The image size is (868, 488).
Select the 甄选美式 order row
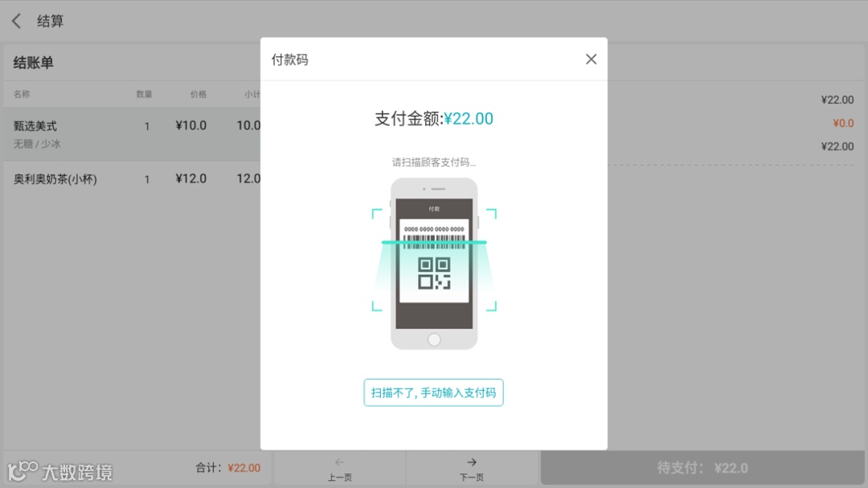click(x=132, y=134)
